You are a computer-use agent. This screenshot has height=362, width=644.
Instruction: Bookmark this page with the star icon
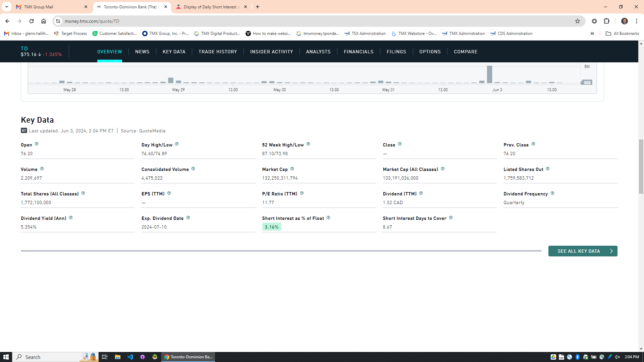pyautogui.click(x=578, y=21)
